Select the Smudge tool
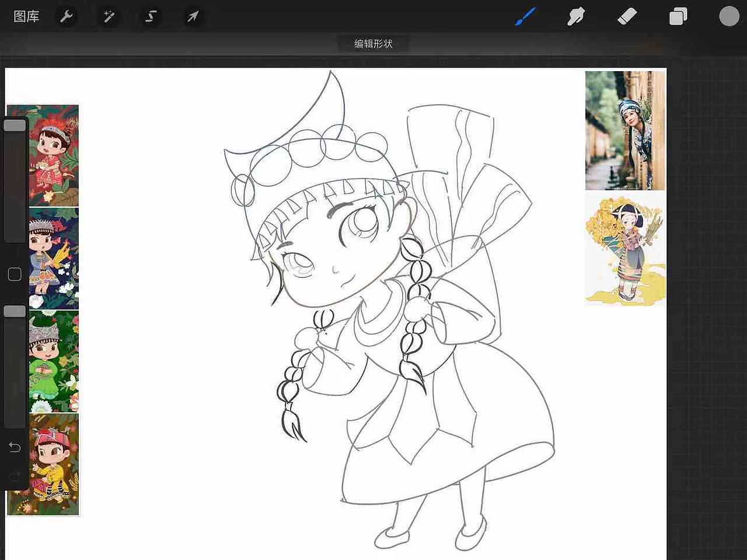Screen dimensions: 747x560 tap(576, 16)
